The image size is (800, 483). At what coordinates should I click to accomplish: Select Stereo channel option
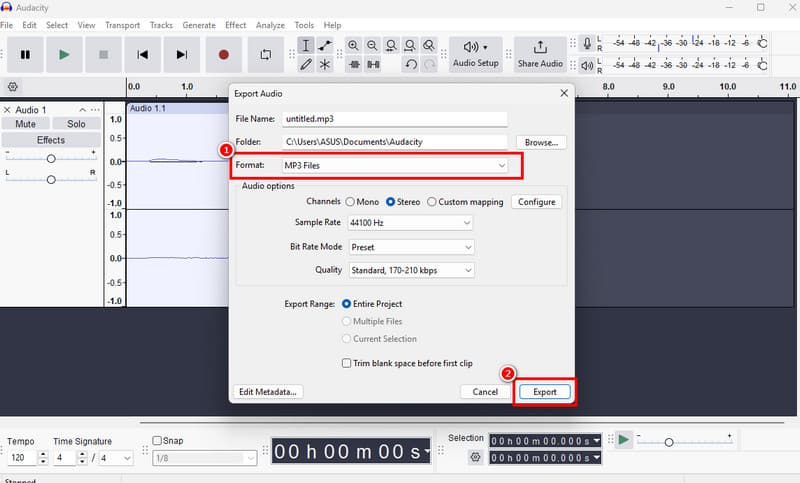coord(390,202)
